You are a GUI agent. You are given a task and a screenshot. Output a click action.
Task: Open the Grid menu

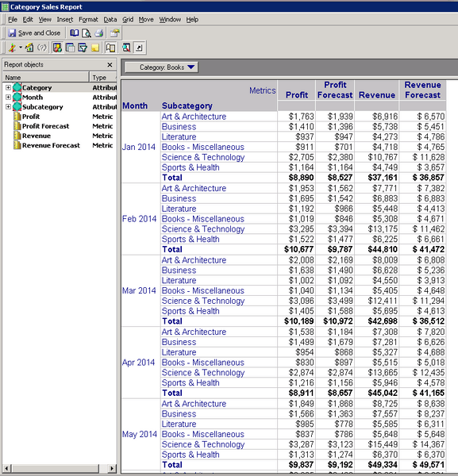[128, 19]
